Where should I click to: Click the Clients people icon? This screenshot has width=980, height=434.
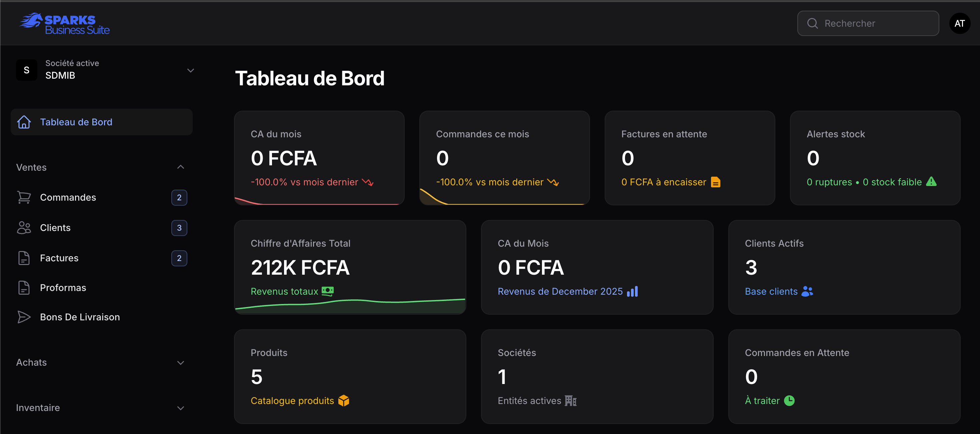(x=24, y=227)
